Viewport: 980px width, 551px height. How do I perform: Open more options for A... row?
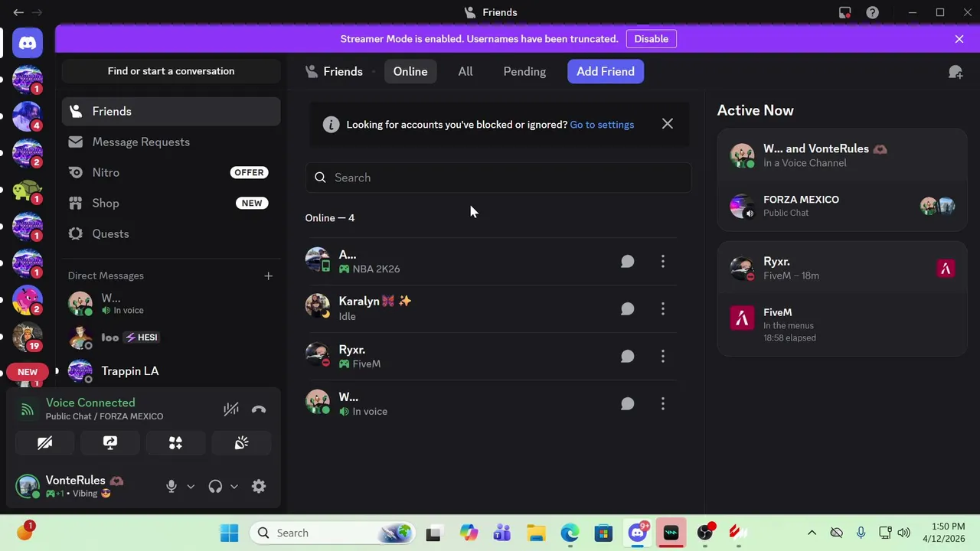tap(663, 262)
